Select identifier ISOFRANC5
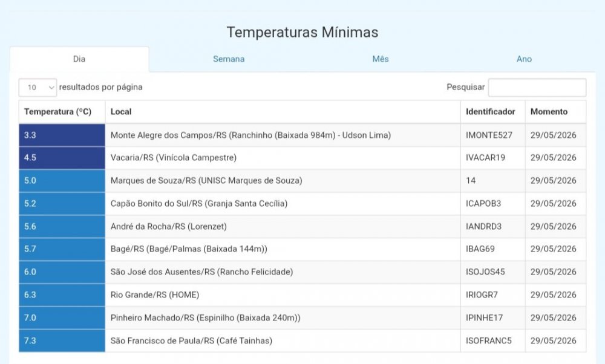This screenshot has width=605, height=364. pos(488,340)
